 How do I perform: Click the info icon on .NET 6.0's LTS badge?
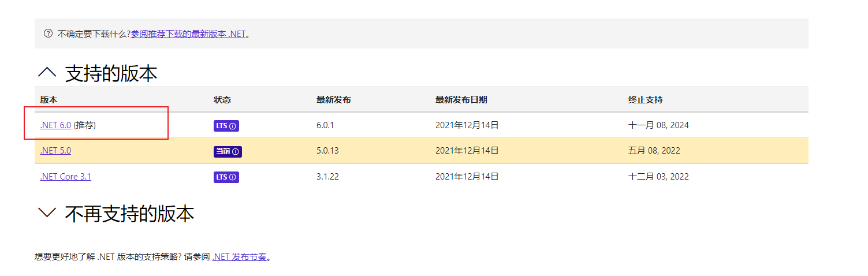click(x=233, y=126)
